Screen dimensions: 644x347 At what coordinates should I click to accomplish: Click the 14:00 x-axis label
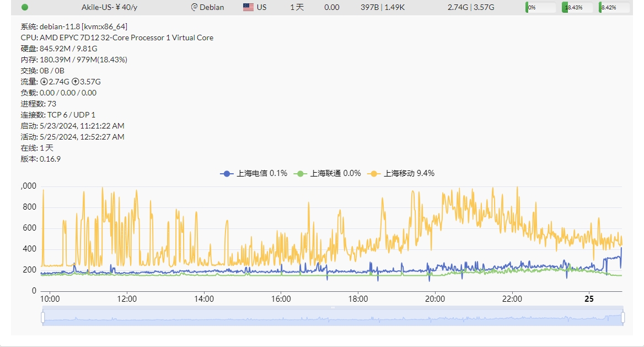tap(204, 300)
